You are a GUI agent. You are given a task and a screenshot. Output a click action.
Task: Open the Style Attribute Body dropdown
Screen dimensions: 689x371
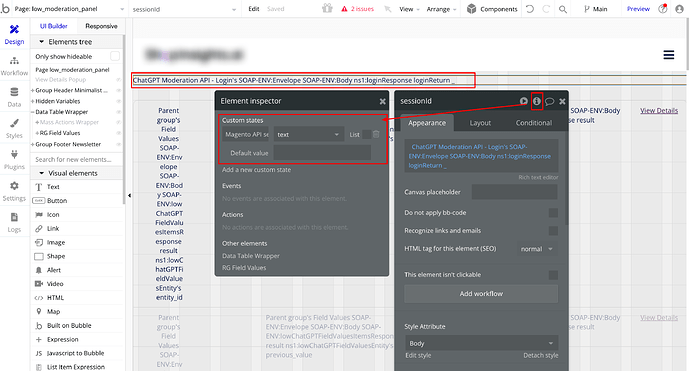[x=481, y=343]
